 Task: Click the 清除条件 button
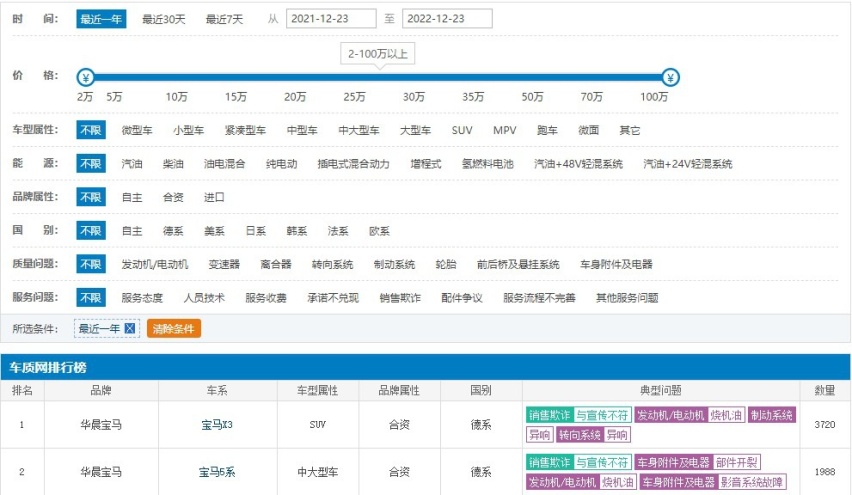coord(174,329)
